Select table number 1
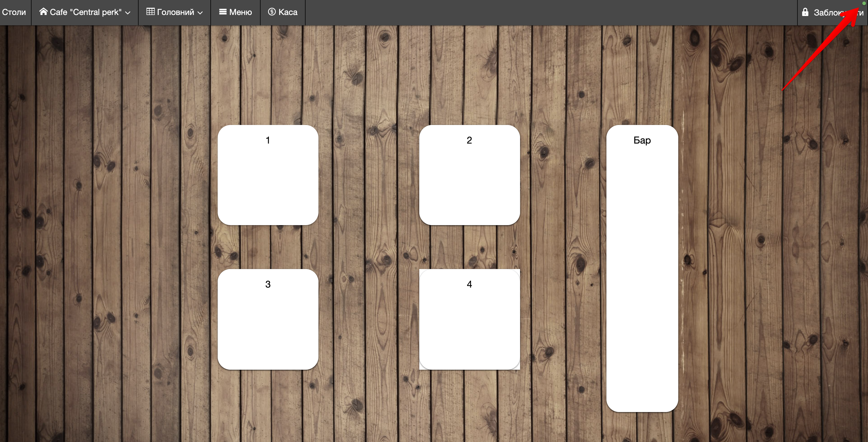Screen dimensions: 868x442 point(268,175)
